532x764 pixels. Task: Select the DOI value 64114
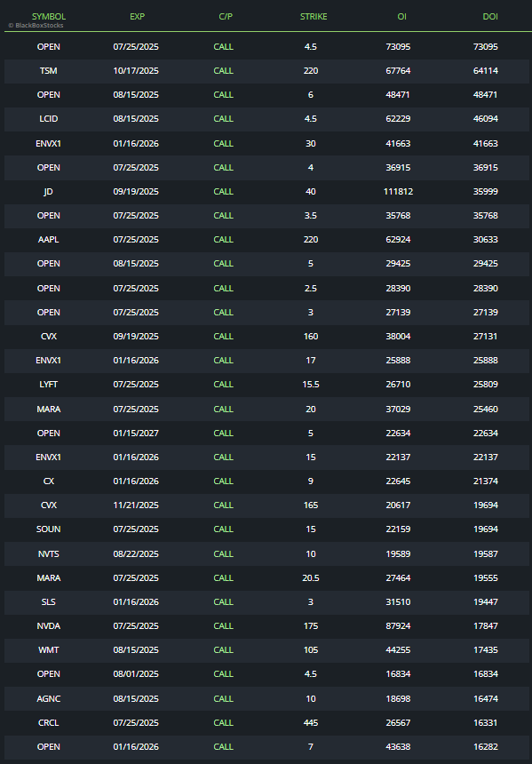486,71
